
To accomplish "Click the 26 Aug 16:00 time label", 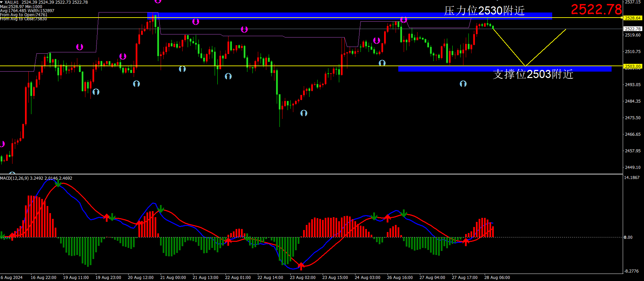I will pos(400,277).
